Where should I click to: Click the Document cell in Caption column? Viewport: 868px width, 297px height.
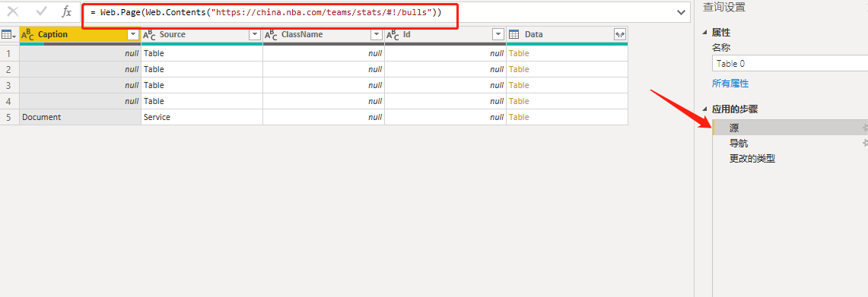pyautogui.click(x=81, y=117)
